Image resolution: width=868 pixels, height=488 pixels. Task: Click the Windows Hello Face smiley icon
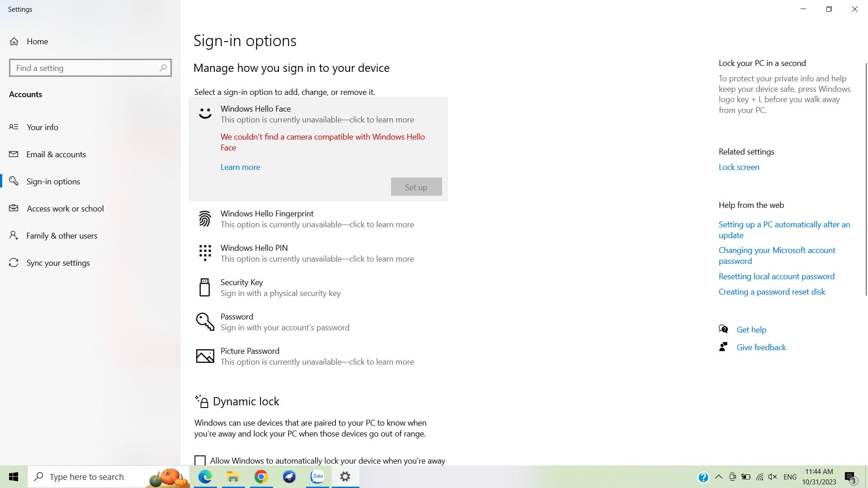point(205,113)
